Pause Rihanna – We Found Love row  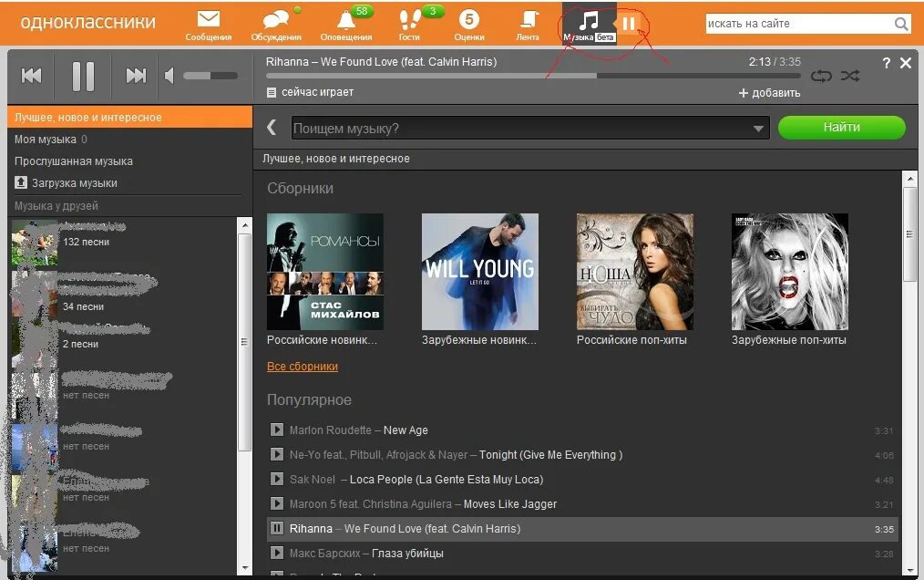pos(276,528)
